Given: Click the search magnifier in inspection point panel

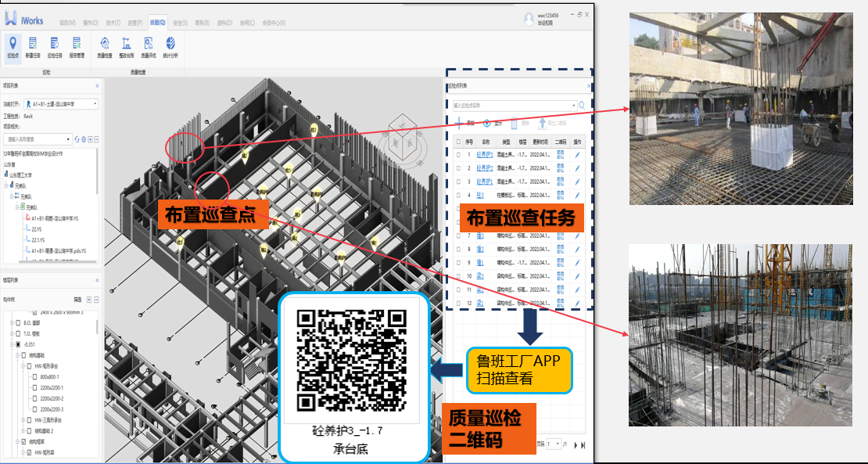Looking at the screenshot, I should click(583, 105).
